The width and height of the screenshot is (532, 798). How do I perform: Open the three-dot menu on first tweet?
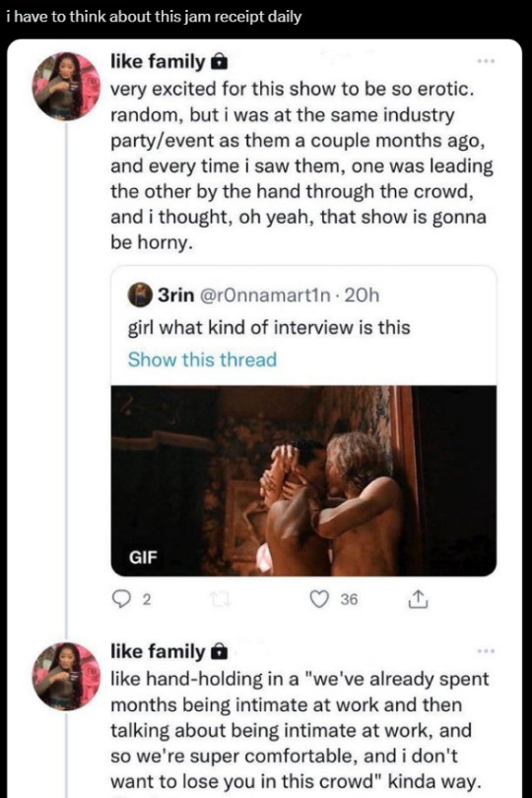(x=486, y=62)
